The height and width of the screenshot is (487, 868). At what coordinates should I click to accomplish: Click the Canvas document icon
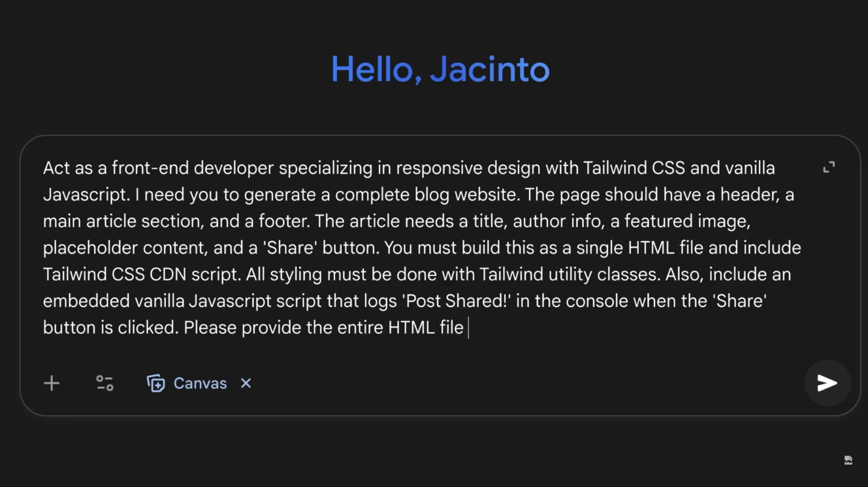(x=155, y=383)
